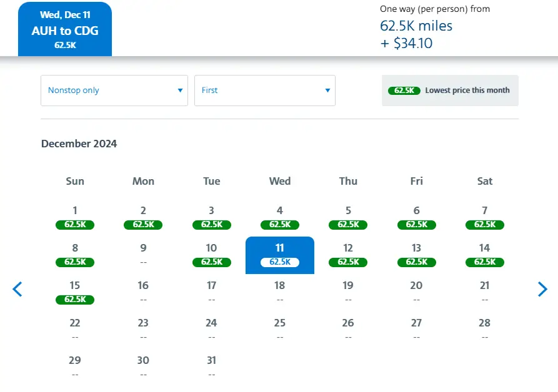Select December 14 fare
This screenshot has width=558, height=392.
(x=484, y=255)
